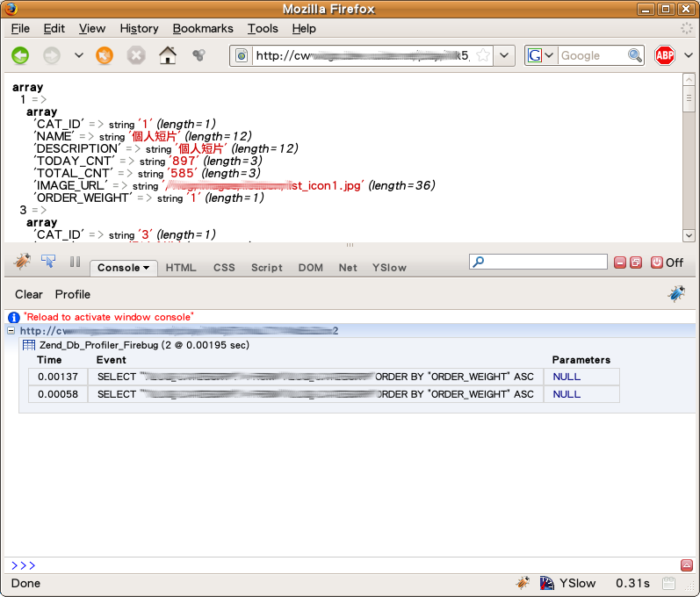Viewport: 700px width, 597px height.
Task: Open the search engine selector dropdown
Action: 541,55
